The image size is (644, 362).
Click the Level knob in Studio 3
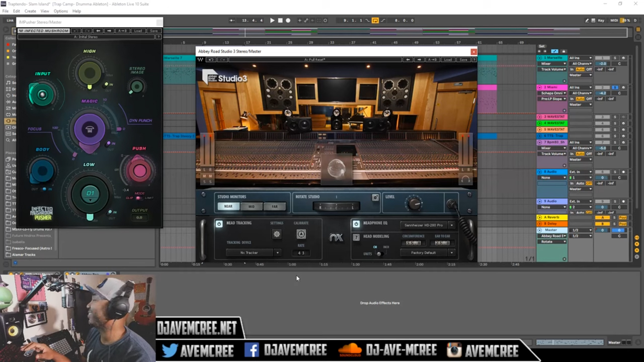coord(414,204)
